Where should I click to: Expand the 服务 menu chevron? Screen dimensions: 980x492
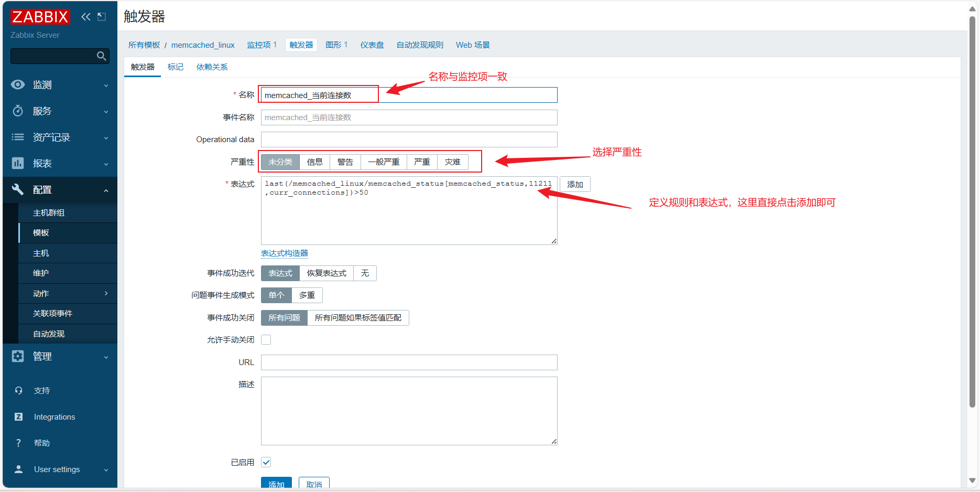(x=106, y=112)
